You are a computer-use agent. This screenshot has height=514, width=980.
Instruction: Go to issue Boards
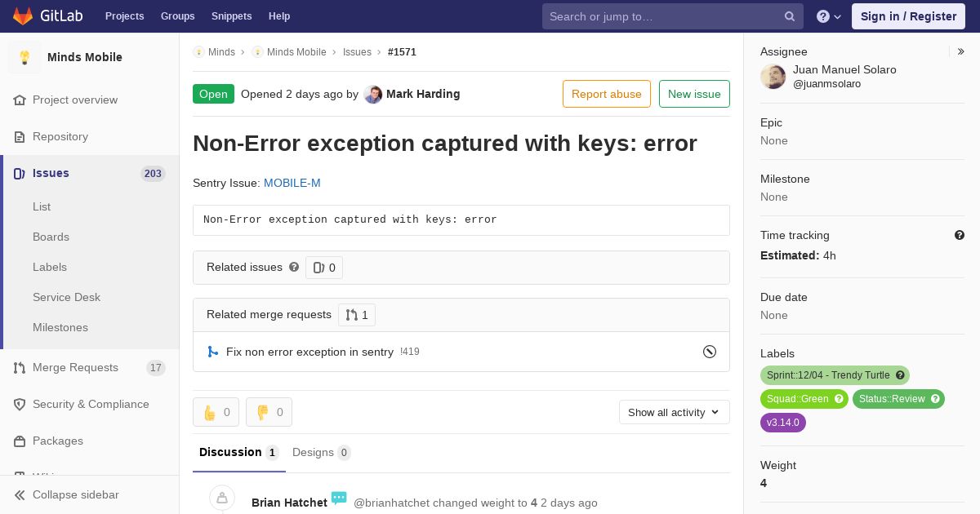51,237
